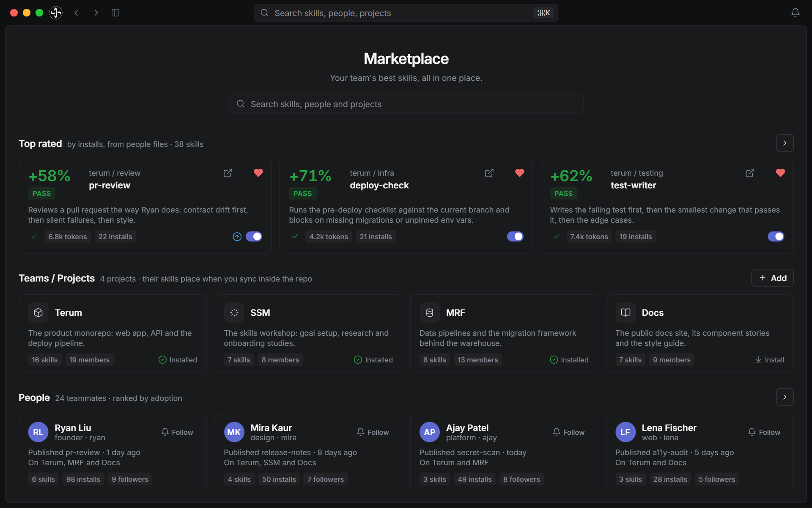
Task: Open notifications bell in title bar
Action: (x=795, y=13)
